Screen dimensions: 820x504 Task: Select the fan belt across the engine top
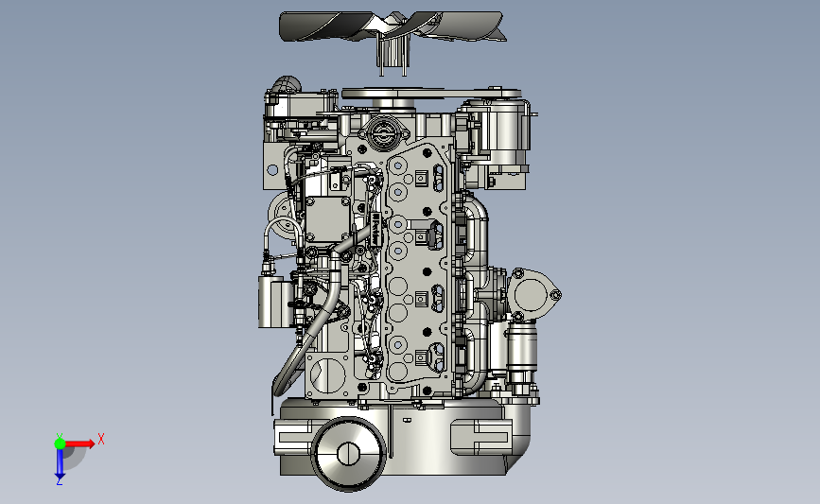(x=431, y=95)
